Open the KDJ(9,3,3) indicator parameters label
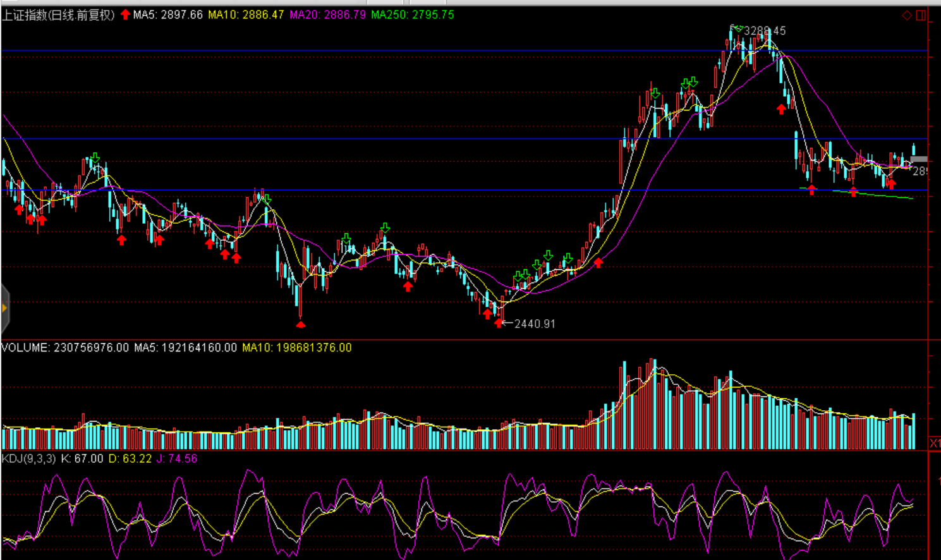941x560 pixels. 28,458
